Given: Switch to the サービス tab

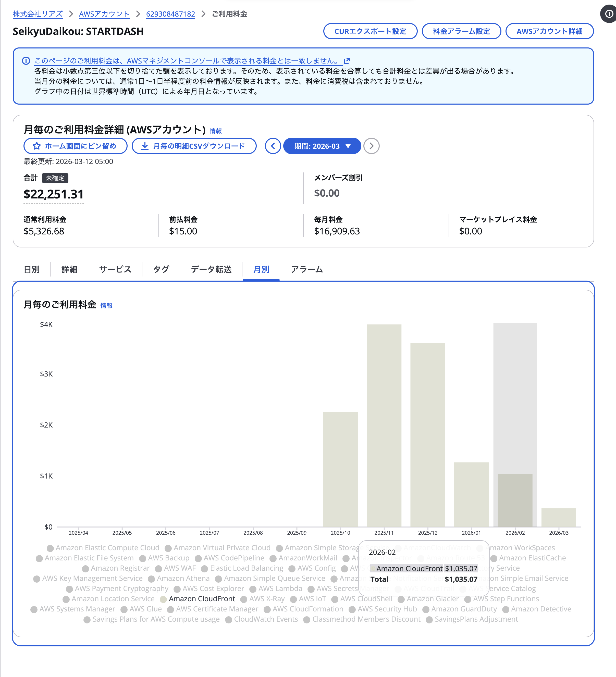Looking at the screenshot, I should tap(115, 269).
